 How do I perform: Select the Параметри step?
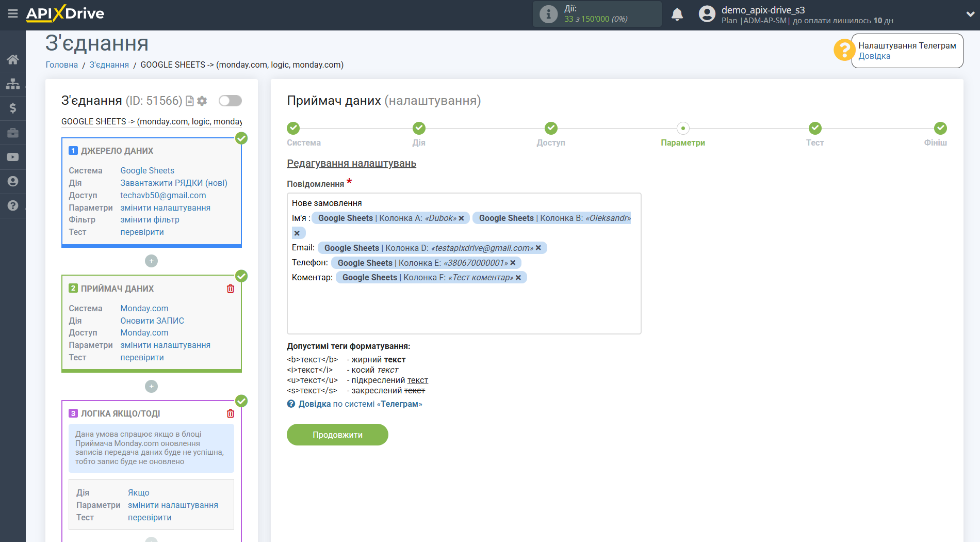[683, 128]
